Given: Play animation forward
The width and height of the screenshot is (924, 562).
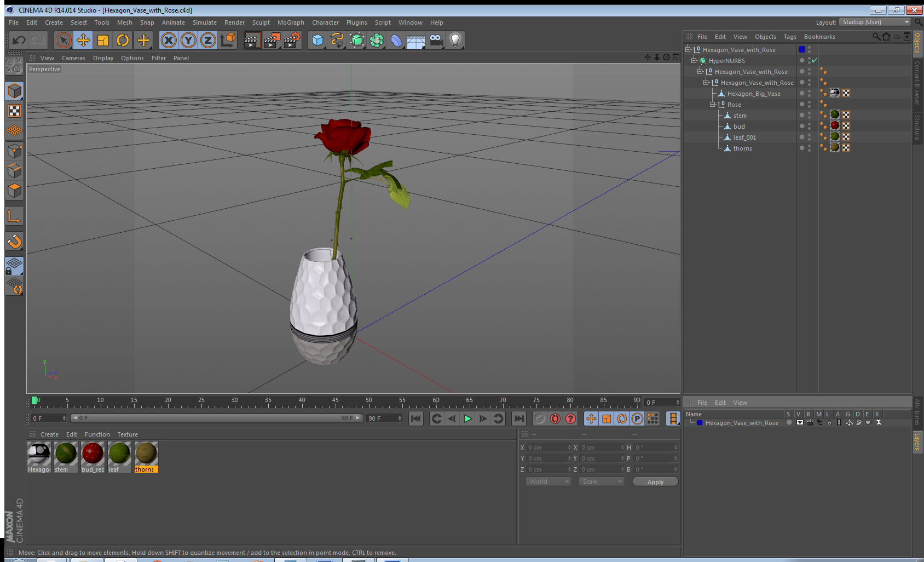Looking at the screenshot, I should coord(467,418).
